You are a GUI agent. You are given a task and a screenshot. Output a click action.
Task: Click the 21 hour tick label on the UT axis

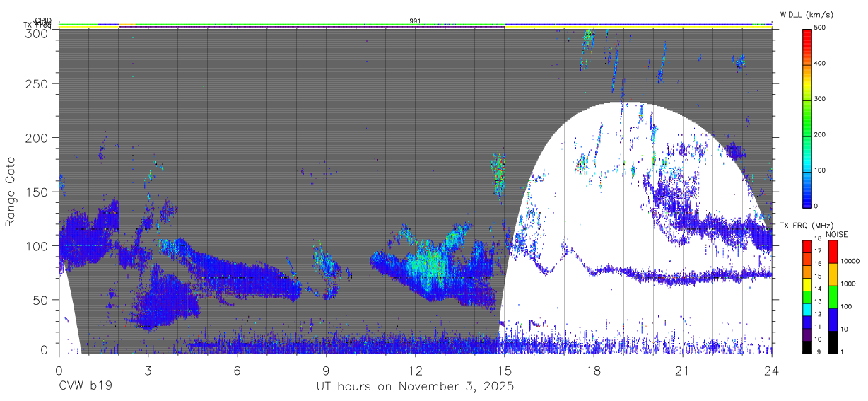682,369
